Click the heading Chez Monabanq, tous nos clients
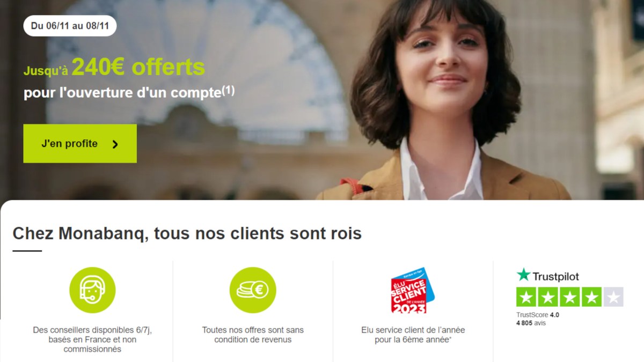This screenshot has width=644, height=362. point(187,234)
